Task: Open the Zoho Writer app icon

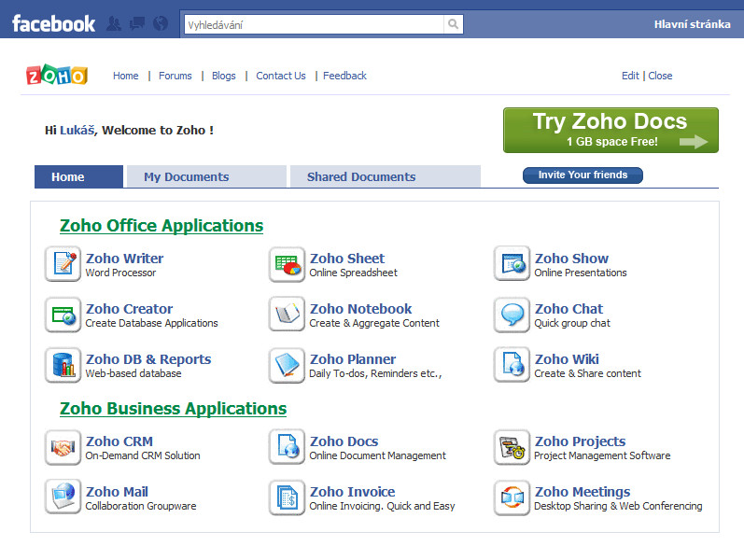Action: pyautogui.click(x=63, y=264)
